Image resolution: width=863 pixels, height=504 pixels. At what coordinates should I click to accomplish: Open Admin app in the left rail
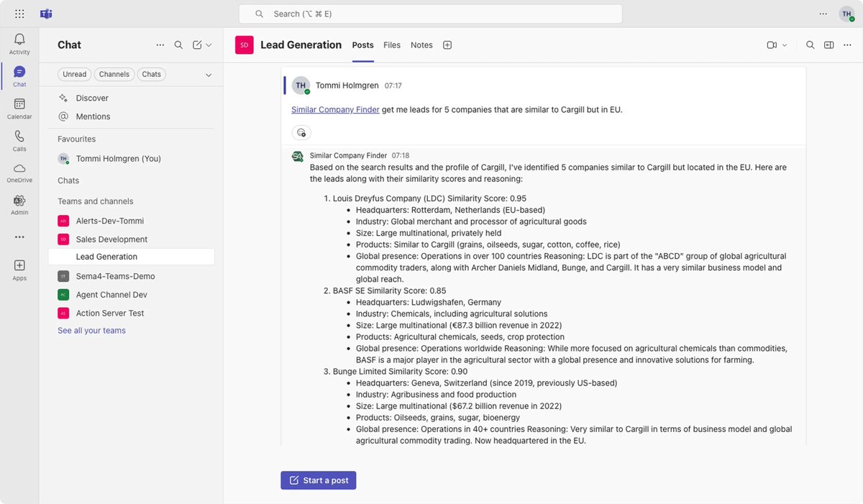19,205
